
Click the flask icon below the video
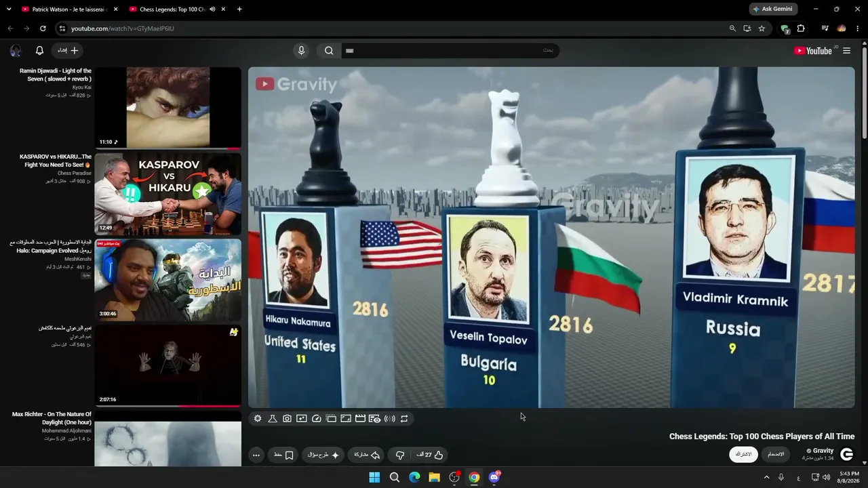(x=273, y=419)
